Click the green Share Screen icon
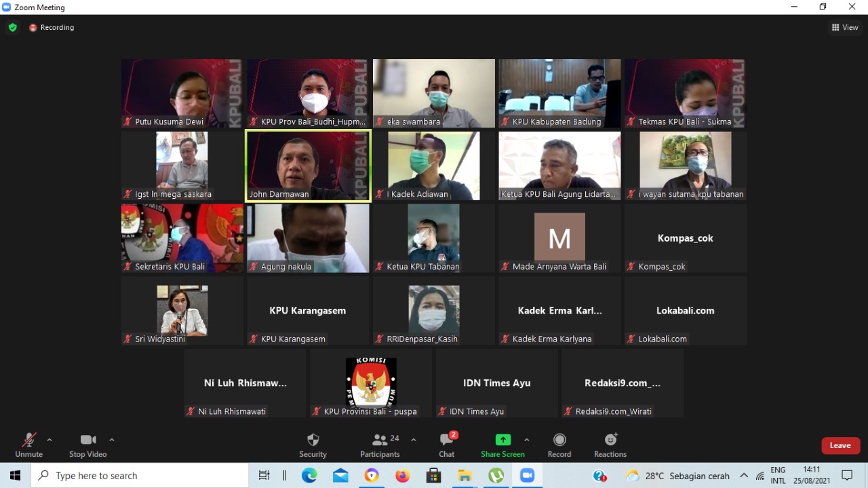The width and height of the screenshot is (868, 488). pos(502,440)
